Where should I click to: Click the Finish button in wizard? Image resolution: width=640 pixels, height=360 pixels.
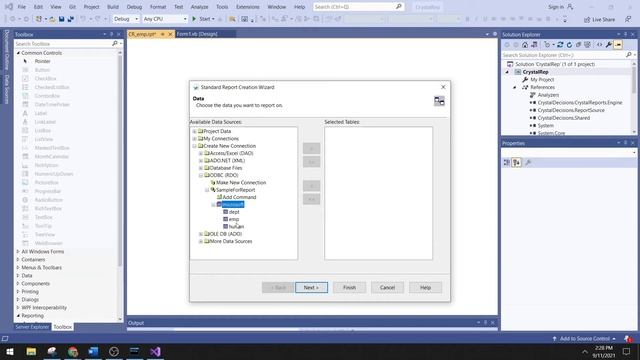[x=349, y=287]
